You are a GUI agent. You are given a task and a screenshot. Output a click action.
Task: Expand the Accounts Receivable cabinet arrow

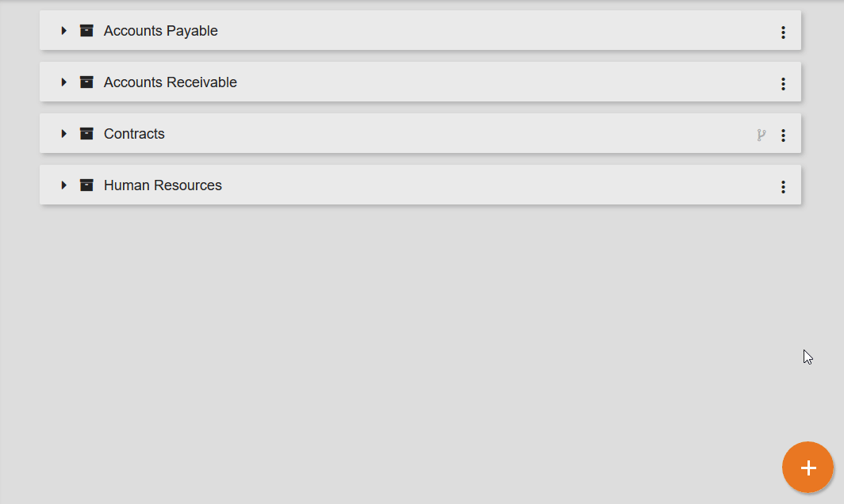pyautogui.click(x=63, y=82)
